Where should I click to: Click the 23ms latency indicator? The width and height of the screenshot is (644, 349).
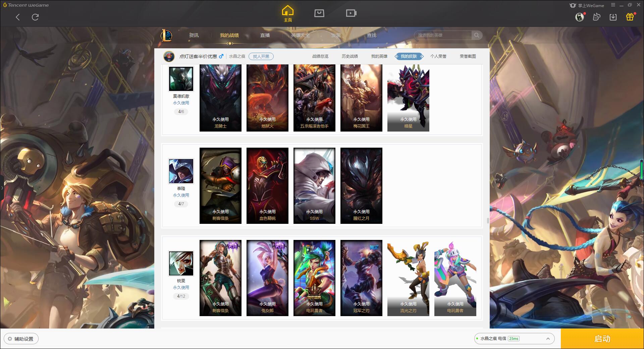[514, 339]
